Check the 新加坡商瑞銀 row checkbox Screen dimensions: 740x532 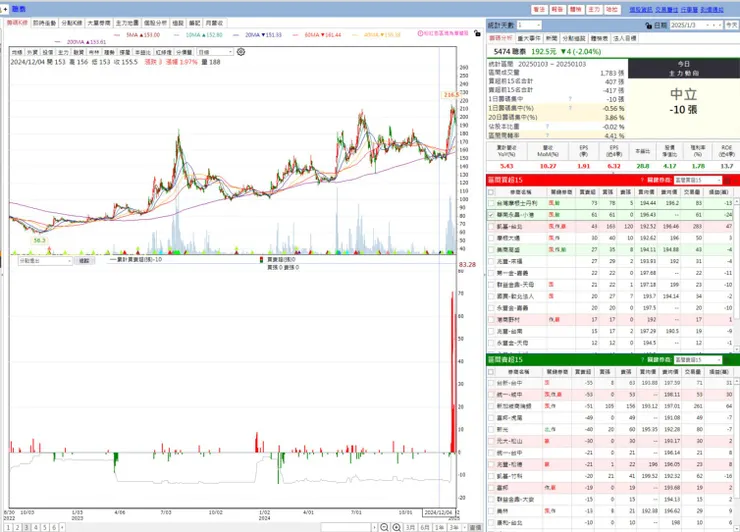[491, 406]
